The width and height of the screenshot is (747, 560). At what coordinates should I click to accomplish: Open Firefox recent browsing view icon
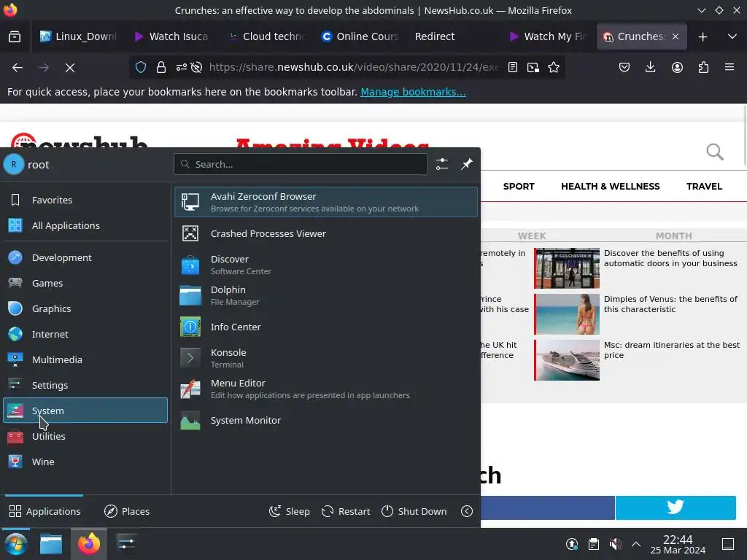15,36
